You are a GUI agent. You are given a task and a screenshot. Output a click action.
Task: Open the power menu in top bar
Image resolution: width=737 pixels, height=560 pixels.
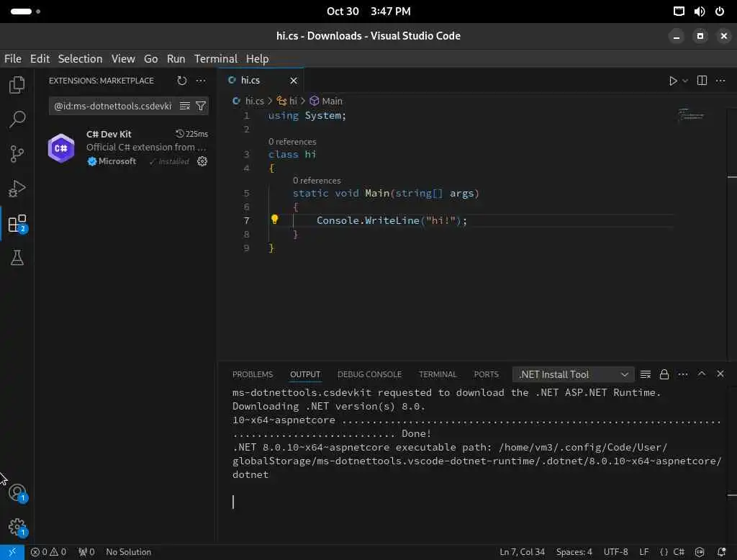pos(720,12)
